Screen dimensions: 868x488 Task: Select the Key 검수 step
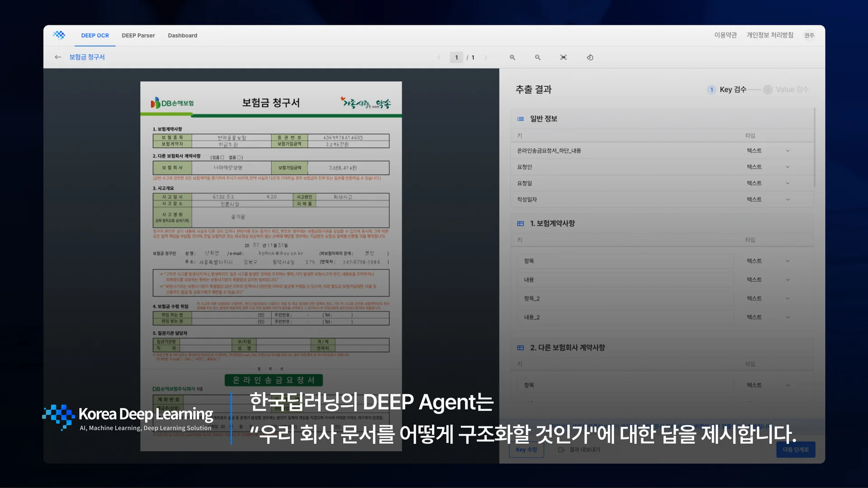click(727, 89)
